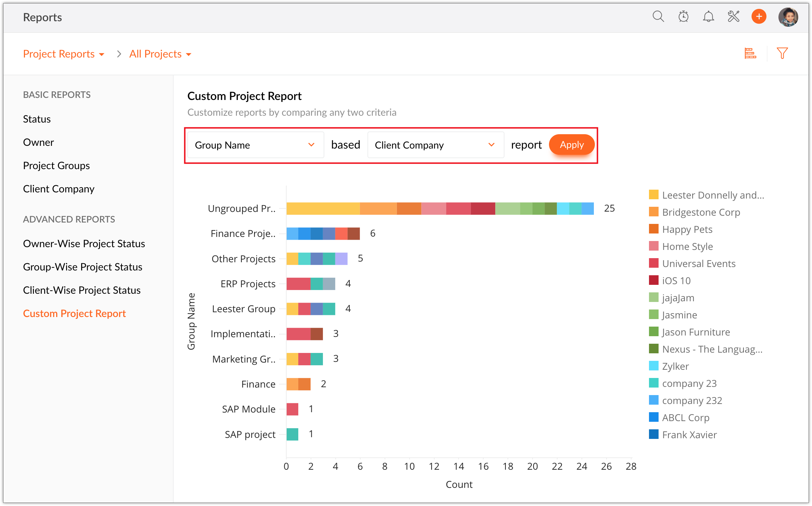Open the notifications bell
This screenshot has height=506, width=812.
(708, 16)
